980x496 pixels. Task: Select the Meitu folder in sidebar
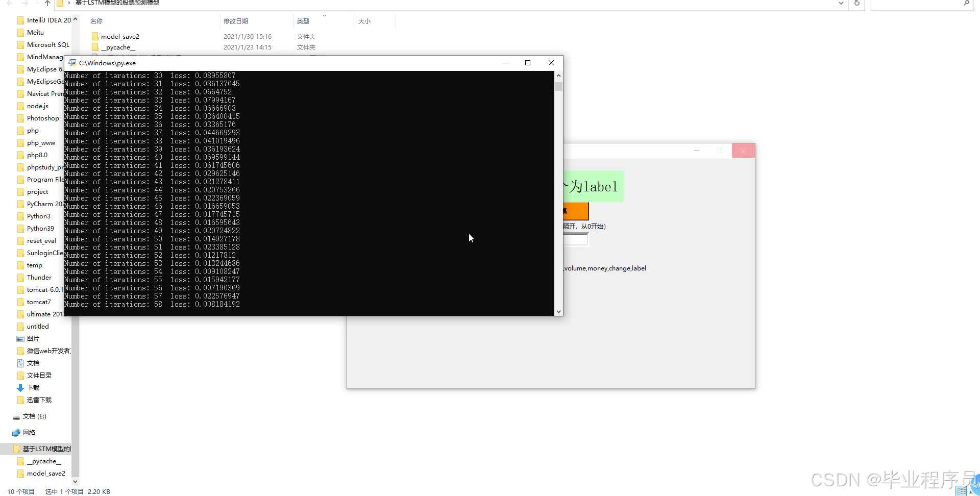point(31,33)
